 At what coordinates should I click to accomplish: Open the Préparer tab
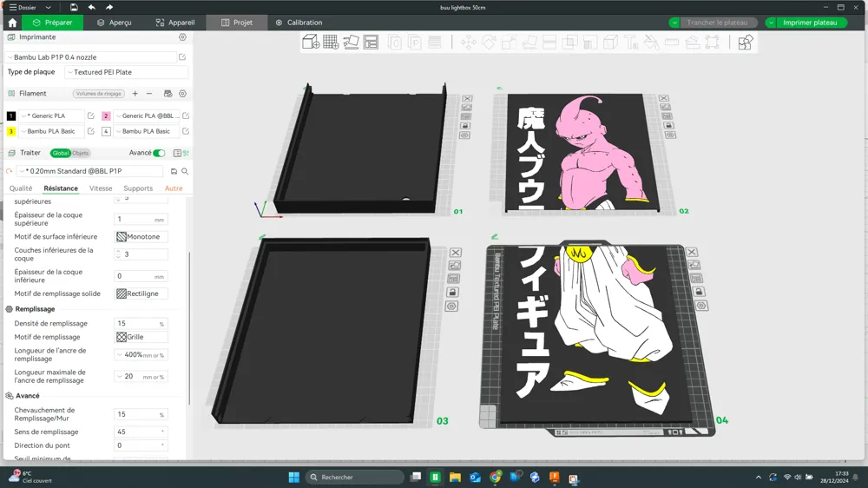[52, 23]
